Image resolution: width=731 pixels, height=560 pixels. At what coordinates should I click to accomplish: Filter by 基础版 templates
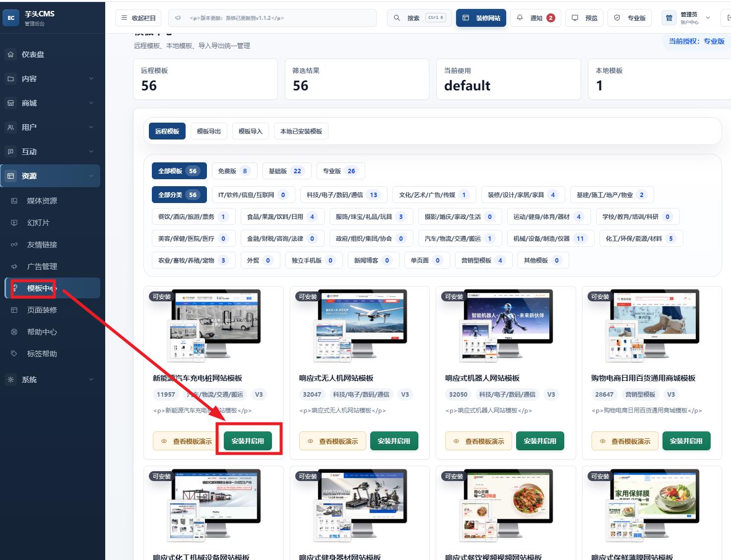287,171
